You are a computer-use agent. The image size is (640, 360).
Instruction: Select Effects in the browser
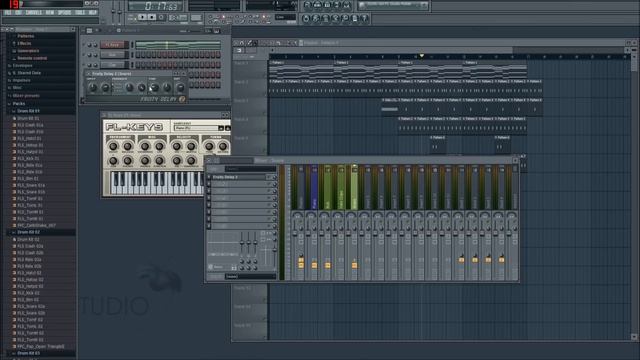(24, 43)
